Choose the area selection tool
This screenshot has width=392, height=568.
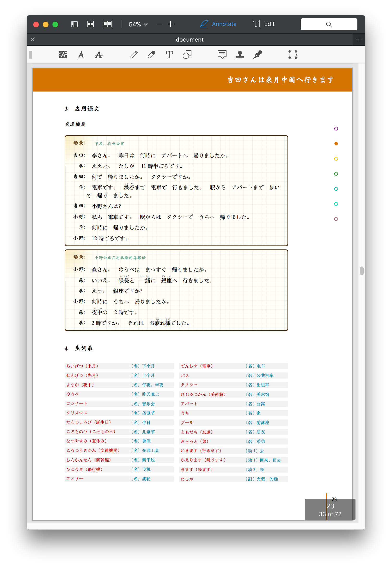293,55
